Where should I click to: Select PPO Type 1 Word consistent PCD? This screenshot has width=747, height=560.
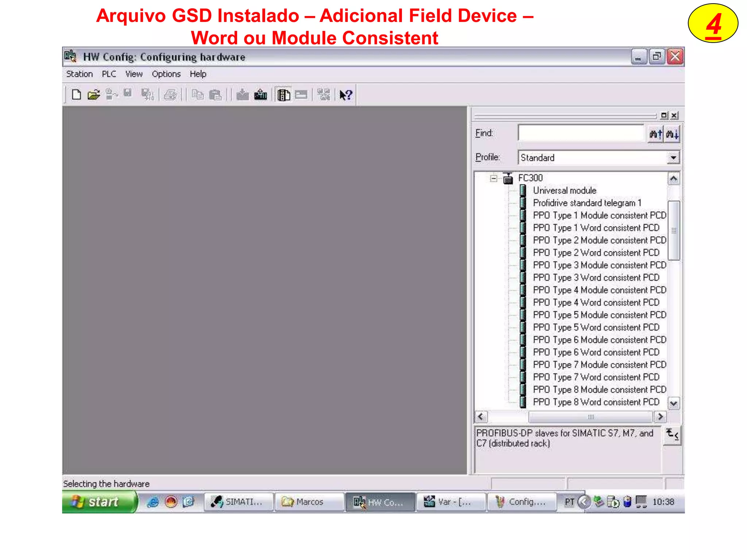click(x=596, y=227)
